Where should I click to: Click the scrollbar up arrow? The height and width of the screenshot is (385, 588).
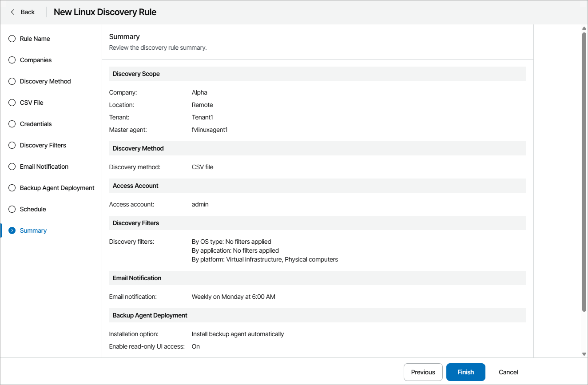click(584, 28)
